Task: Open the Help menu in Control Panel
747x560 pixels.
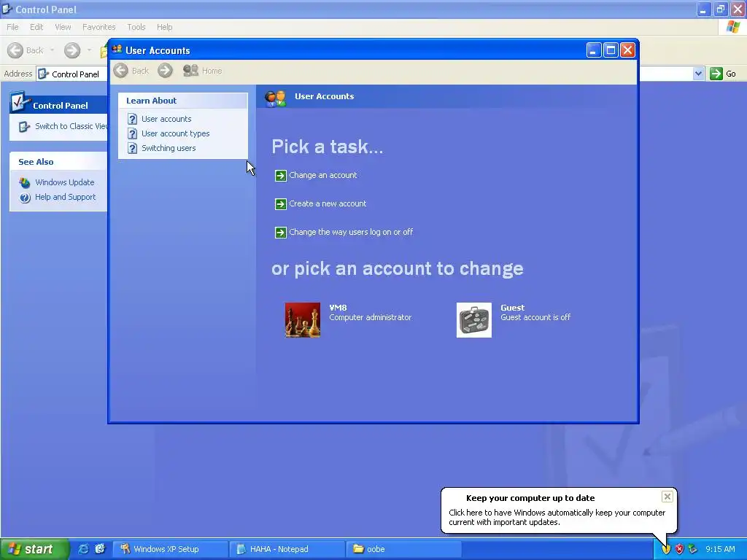Action: click(x=164, y=27)
